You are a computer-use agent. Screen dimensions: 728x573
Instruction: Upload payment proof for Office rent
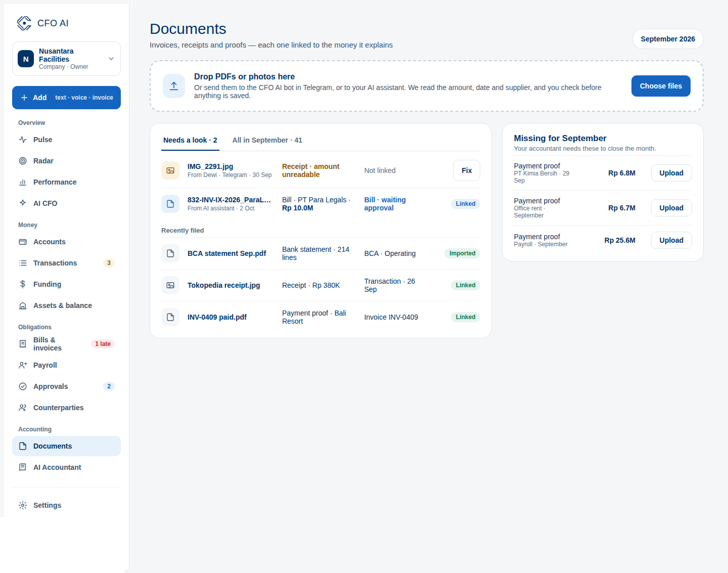pyautogui.click(x=671, y=208)
